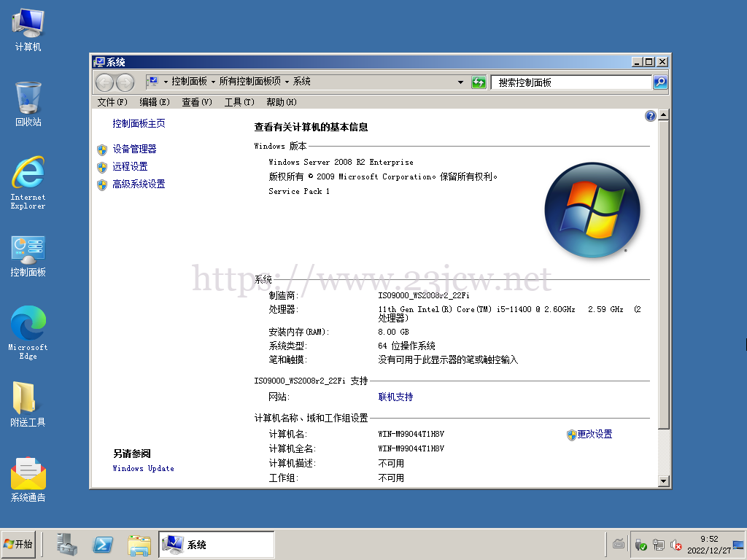Click the show desktop button in the tray
Viewport: 747px width, 560px height.
point(738,545)
